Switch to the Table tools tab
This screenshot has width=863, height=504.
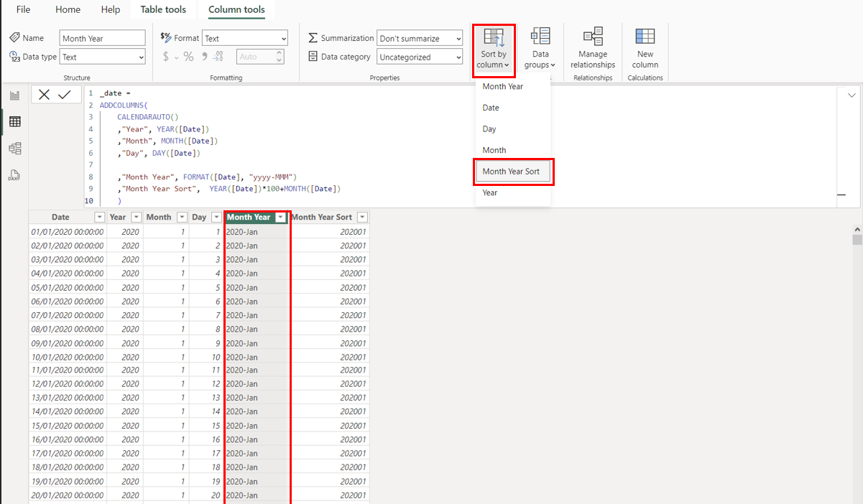click(x=162, y=9)
